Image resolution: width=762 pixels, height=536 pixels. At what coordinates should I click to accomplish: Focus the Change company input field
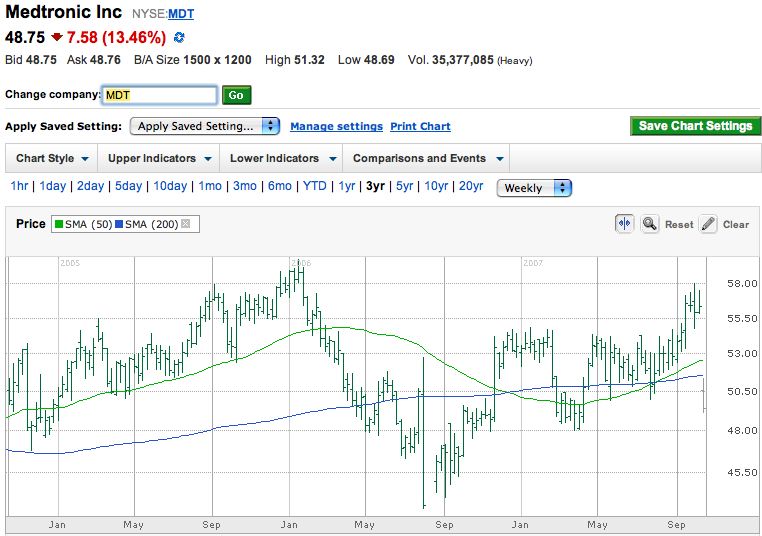point(160,95)
